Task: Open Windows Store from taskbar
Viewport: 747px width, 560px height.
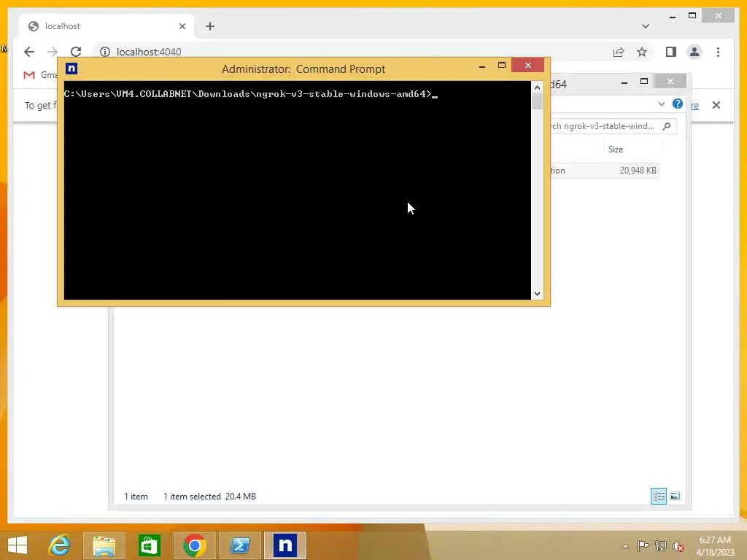Action: 149,545
